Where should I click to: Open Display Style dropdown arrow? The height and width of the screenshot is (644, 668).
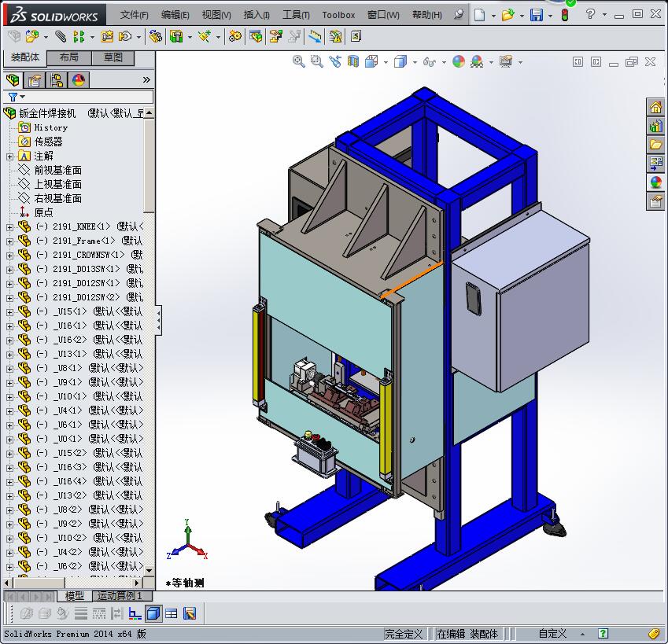[415, 62]
